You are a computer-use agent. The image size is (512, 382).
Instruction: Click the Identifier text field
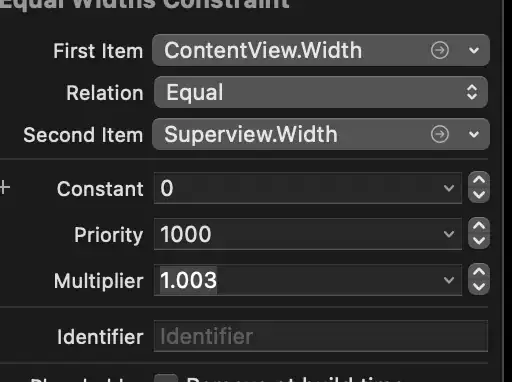[321, 336]
